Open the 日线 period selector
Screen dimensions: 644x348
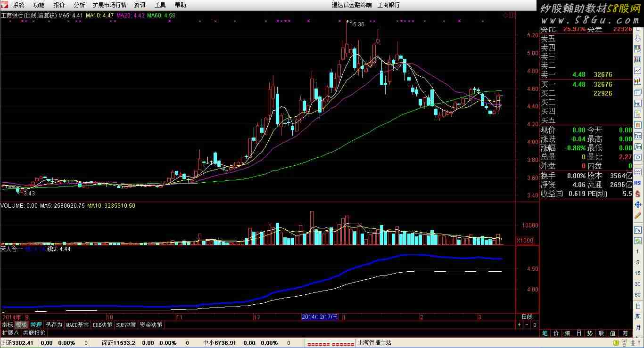coord(527,317)
